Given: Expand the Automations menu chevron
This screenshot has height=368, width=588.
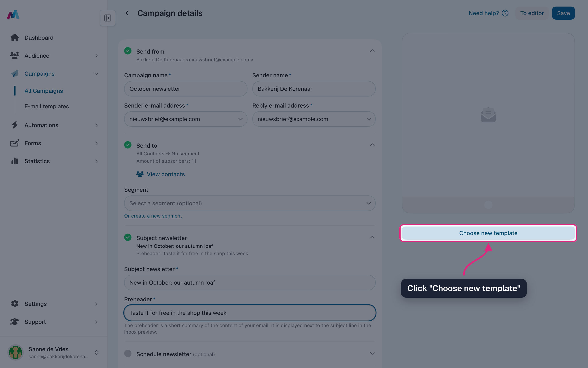Looking at the screenshot, I should [x=96, y=125].
